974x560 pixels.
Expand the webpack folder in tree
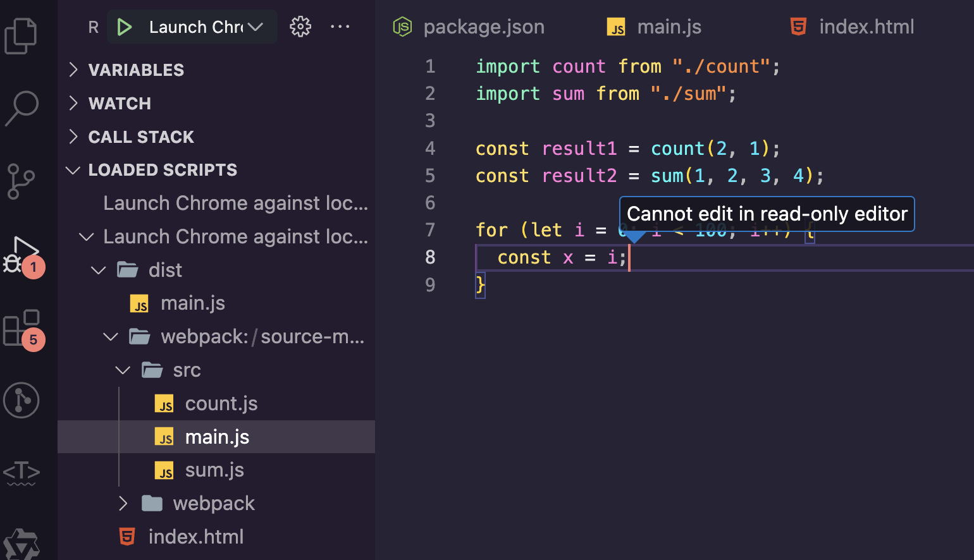click(123, 504)
